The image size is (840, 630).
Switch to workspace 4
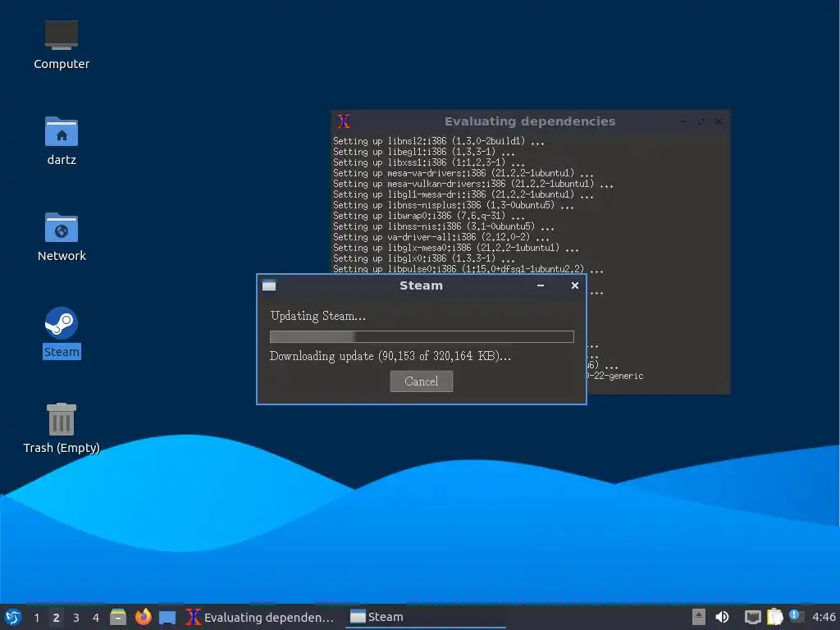pyautogui.click(x=96, y=618)
